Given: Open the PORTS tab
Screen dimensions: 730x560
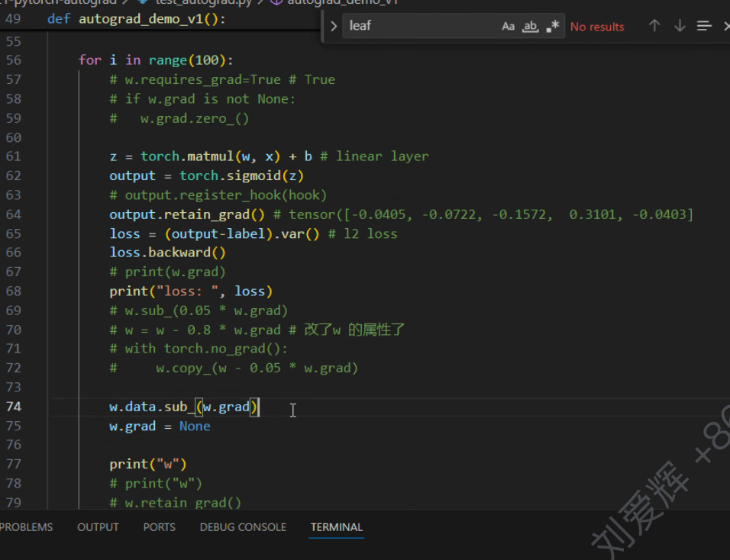Looking at the screenshot, I should 159,527.
